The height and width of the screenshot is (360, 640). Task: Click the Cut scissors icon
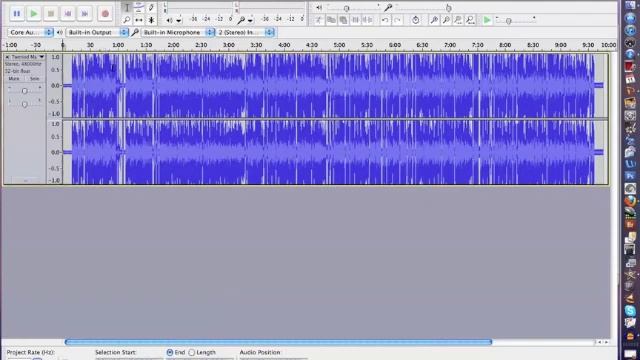click(x=319, y=20)
